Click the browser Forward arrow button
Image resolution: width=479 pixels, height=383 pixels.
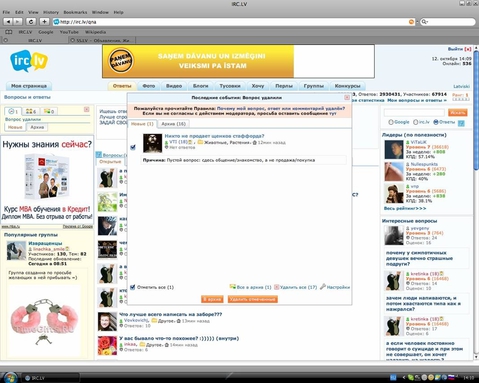pos(17,22)
